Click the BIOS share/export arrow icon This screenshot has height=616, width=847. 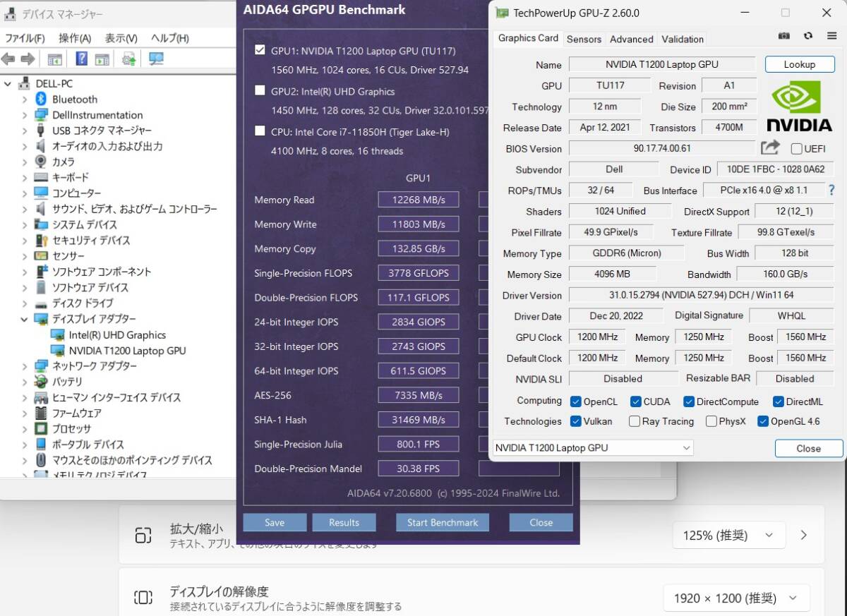click(x=770, y=147)
